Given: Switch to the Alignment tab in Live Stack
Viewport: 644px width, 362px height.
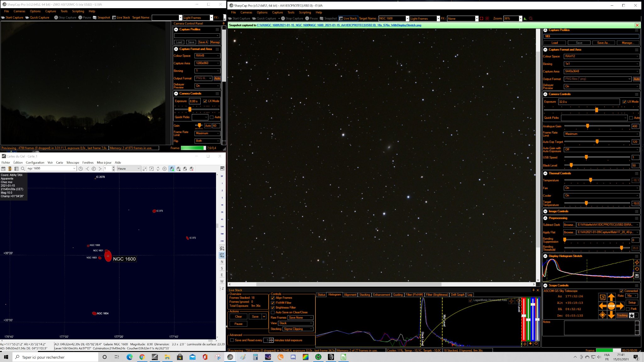Looking at the screenshot, I should pos(350,295).
